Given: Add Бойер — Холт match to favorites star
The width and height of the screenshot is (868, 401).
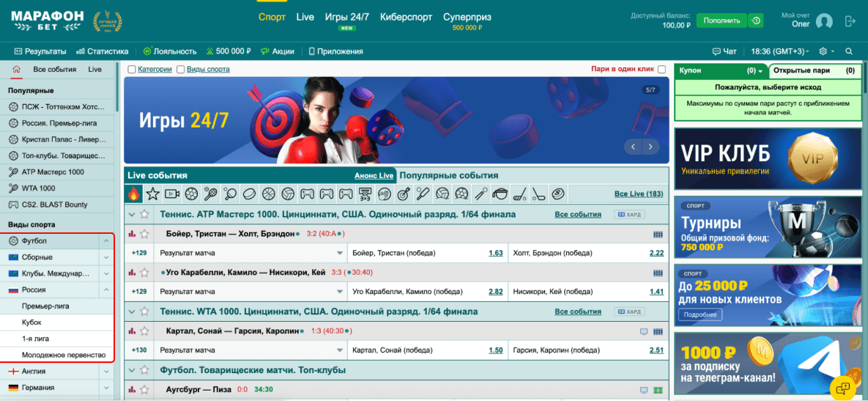Looking at the screenshot, I should pos(144,234).
